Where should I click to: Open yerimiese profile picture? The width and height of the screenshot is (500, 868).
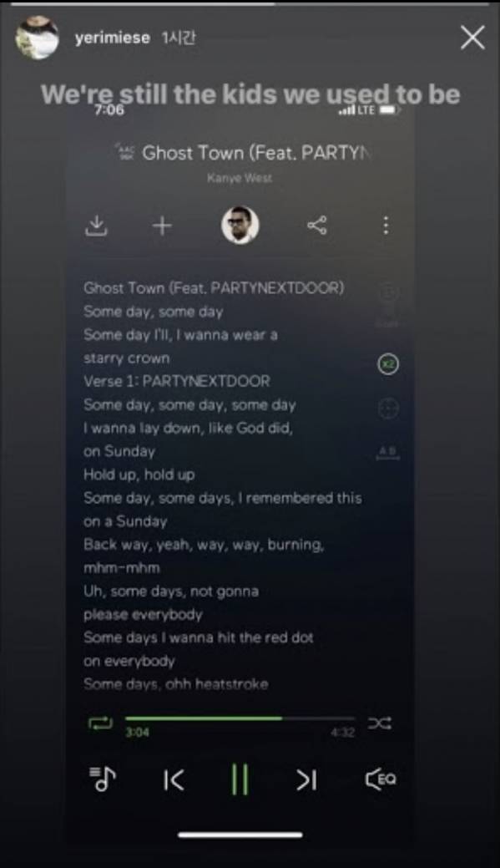click(x=37, y=38)
